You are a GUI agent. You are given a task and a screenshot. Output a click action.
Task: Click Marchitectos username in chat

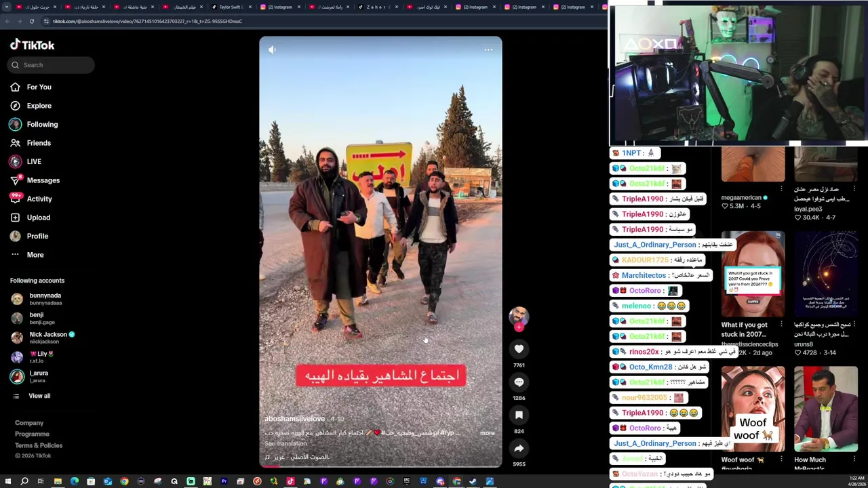click(x=644, y=275)
